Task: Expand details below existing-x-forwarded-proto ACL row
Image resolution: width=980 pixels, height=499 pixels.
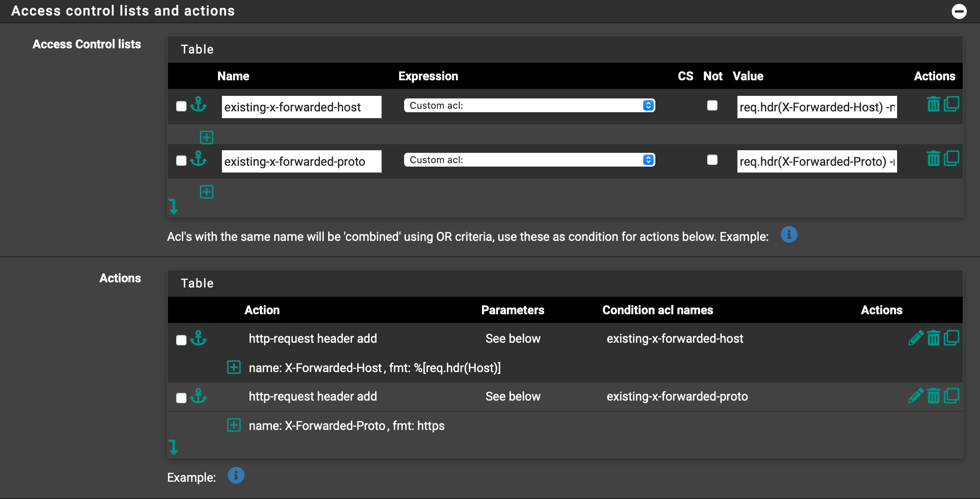Action: 207,192
